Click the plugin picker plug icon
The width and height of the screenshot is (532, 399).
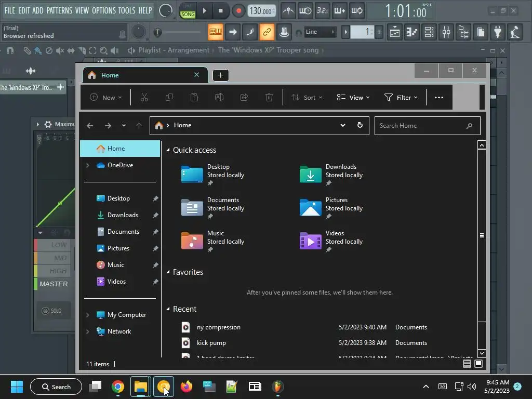coord(498,32)
